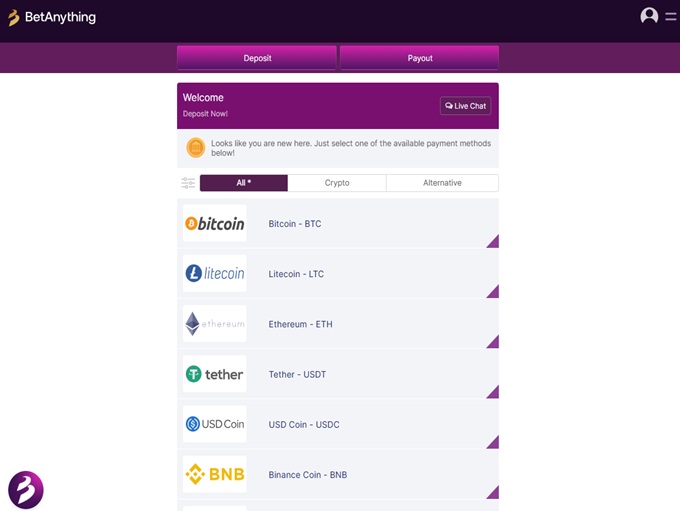Select the Tether logo
The height and width of the screenshot is (511, 680).
[214, 374]
